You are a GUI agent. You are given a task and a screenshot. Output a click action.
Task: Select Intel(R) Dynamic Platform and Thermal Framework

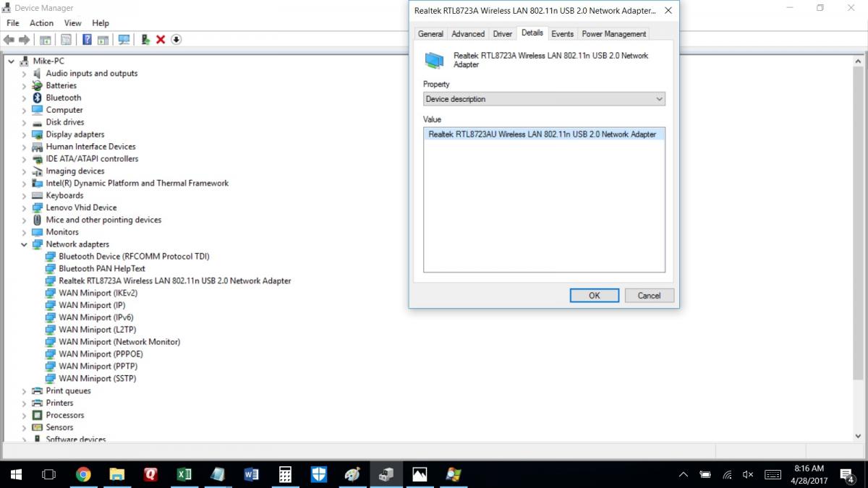[137, 183]
